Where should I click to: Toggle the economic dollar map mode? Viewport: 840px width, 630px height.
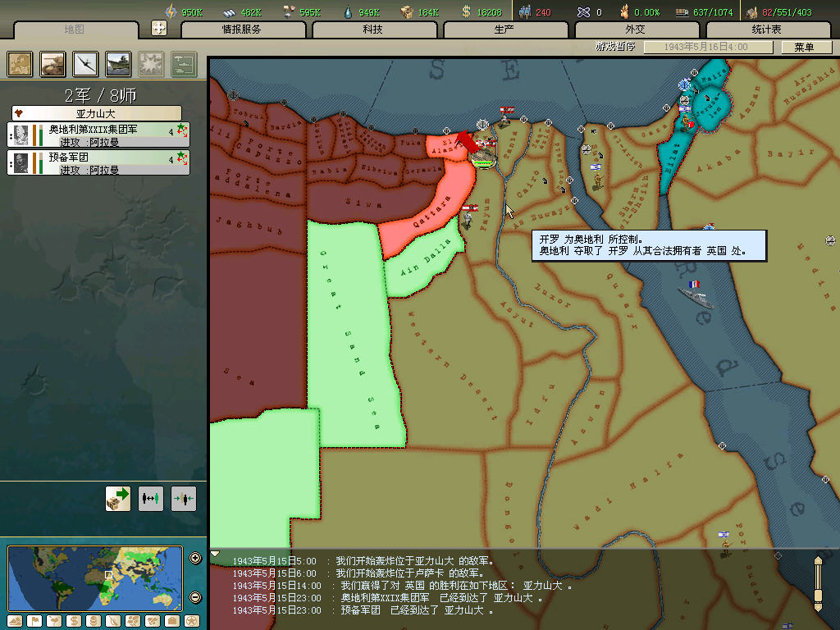(x=74, y=621)
